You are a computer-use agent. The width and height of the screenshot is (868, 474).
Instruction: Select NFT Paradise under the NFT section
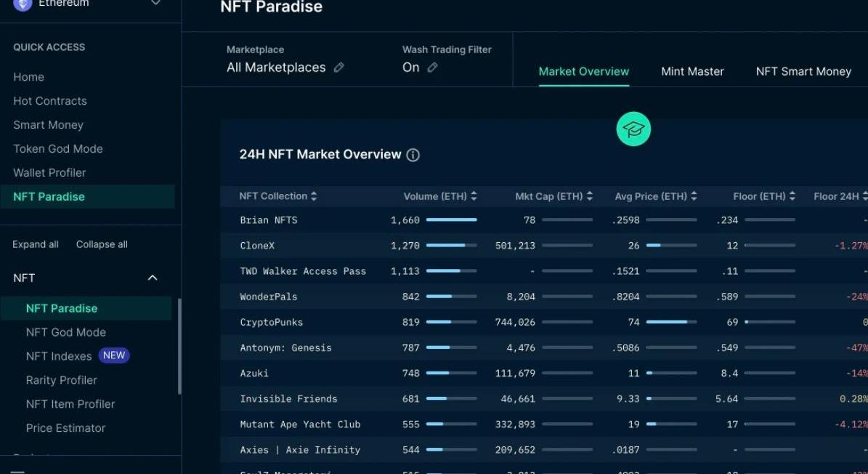click(86, 308)
